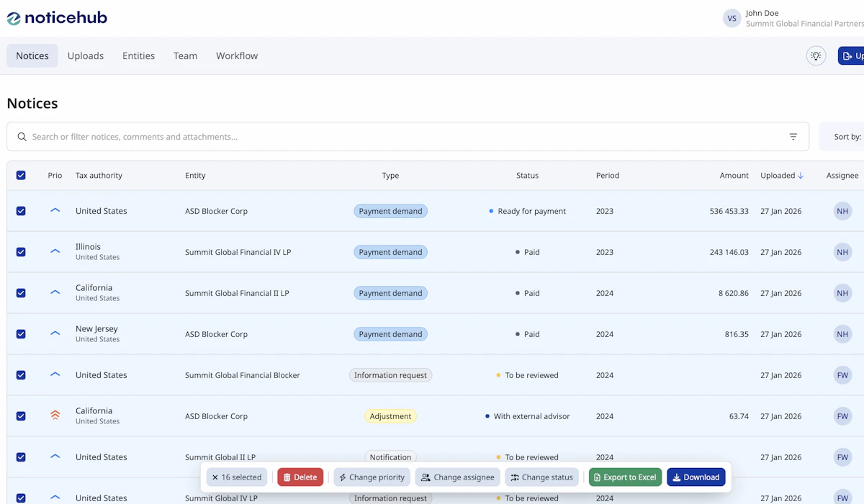Click the noticehub logo

57,18
